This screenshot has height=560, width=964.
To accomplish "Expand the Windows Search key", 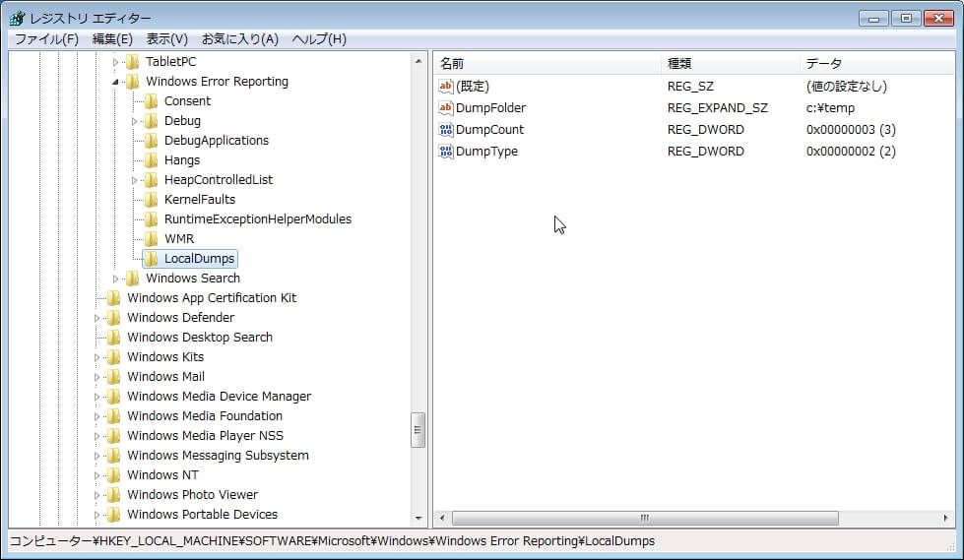I will (x=116, y=279).
